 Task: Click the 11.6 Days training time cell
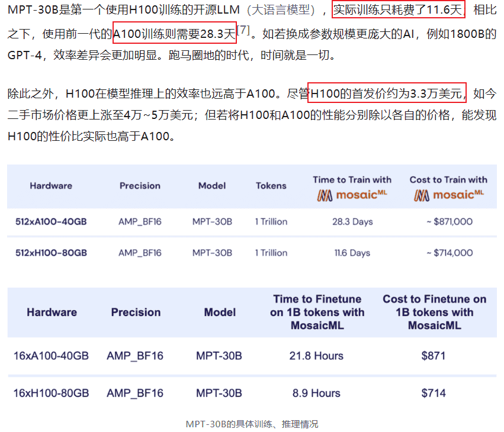tap(352, 253)
